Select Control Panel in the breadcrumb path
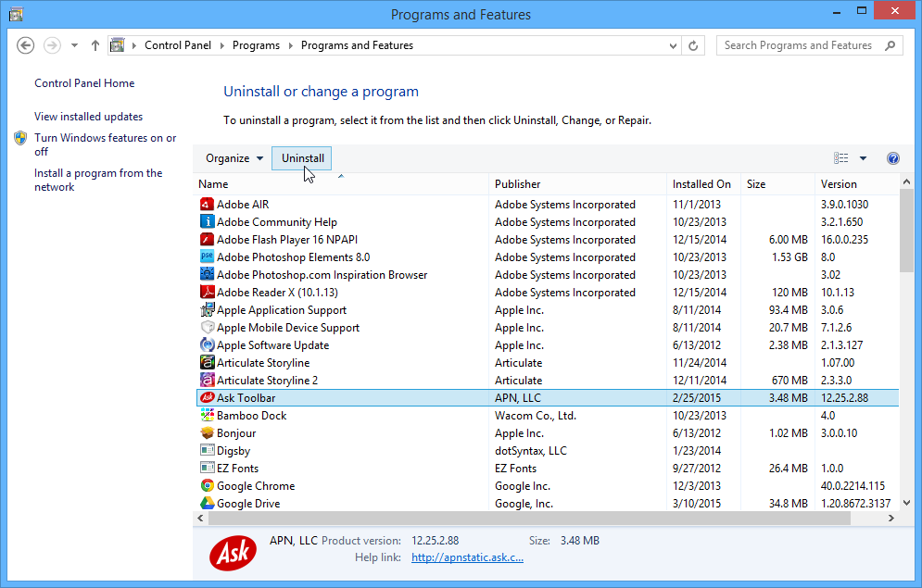 (x=178, y=44)
